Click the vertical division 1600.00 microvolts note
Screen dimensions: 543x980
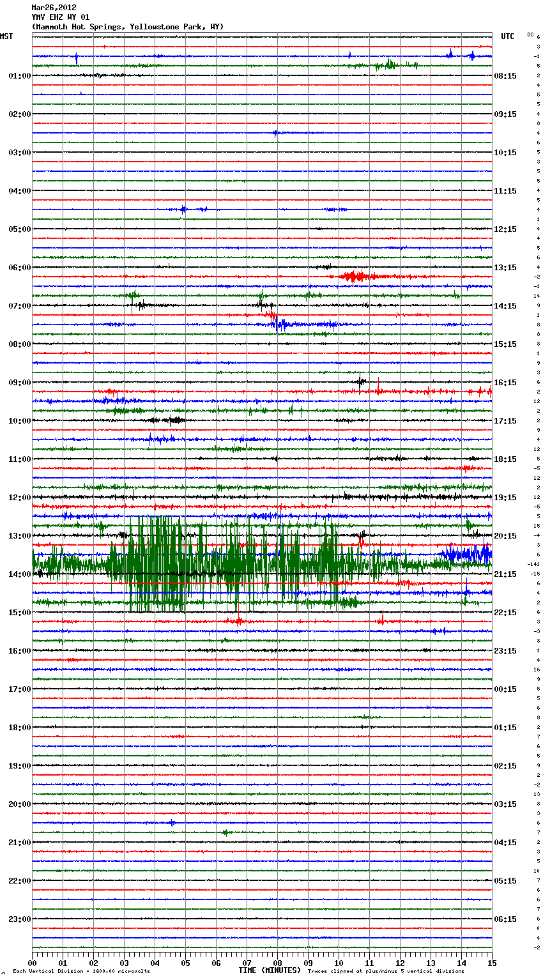click(81, 971)
